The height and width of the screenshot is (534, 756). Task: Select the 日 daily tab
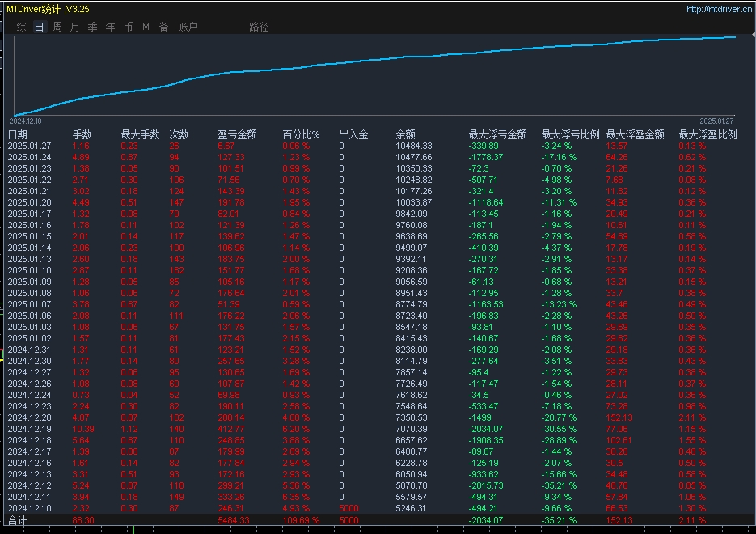[x=39, y=27]
